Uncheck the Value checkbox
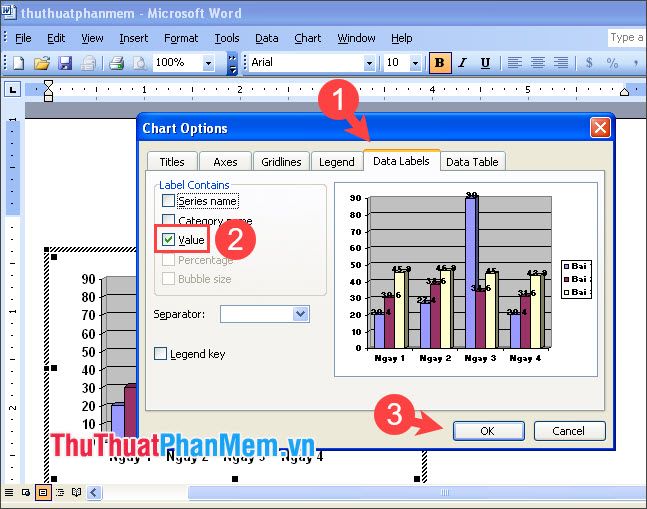The height and width of the screenshot is (509, 647). [x=168, y=240]
